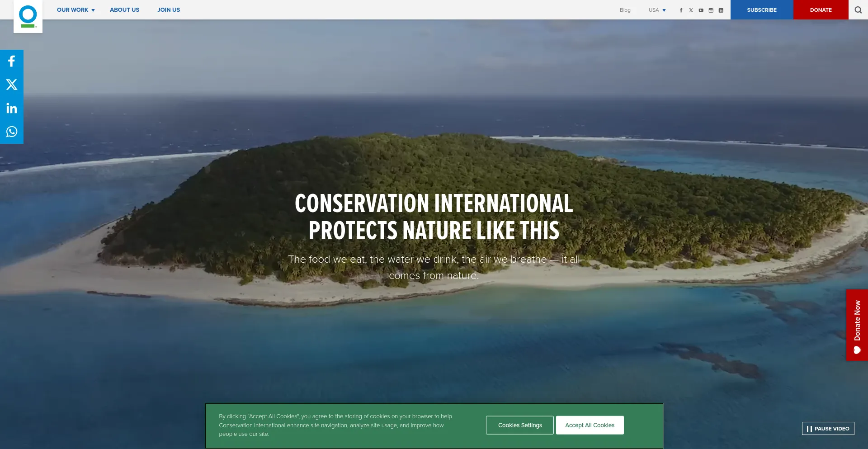Expand the Our Work dropdown menu
The height and width of the screenshot is (449, 868).
pos(75,10)
